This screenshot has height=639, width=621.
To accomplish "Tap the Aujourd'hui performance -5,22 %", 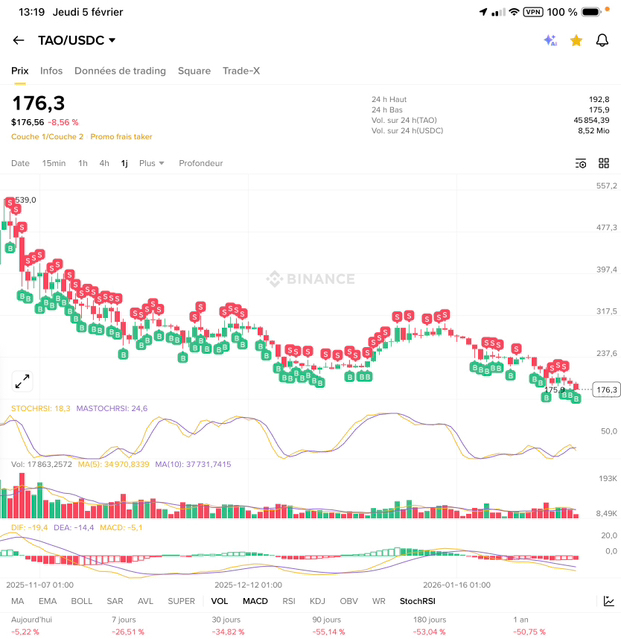I will tap(25, 632).
